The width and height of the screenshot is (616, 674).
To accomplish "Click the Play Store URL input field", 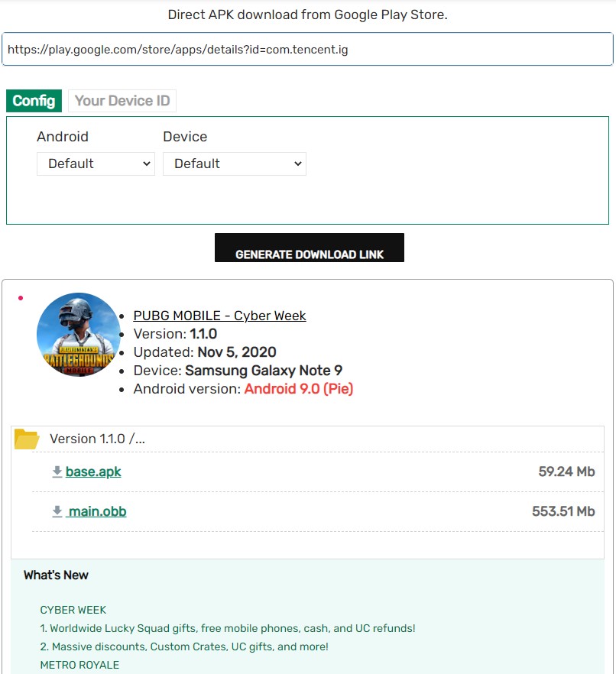I will [307, 50].
